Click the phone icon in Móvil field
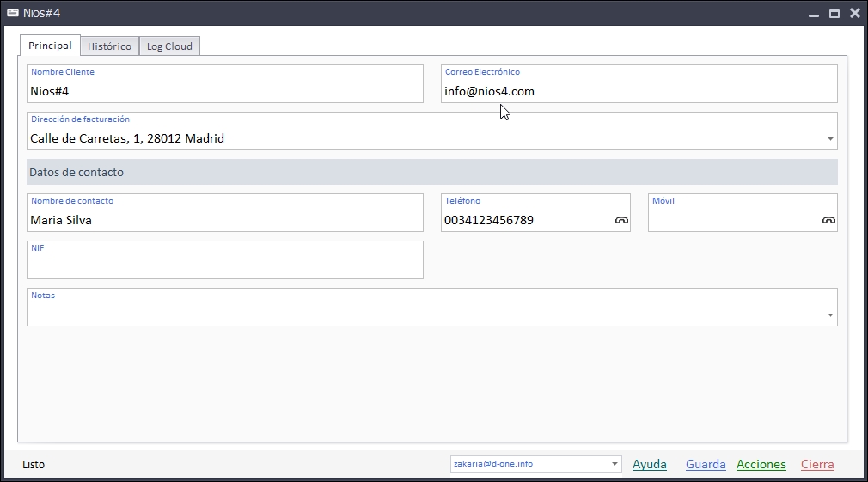Viewport: 868px width, 482px height. click(828, 221)
